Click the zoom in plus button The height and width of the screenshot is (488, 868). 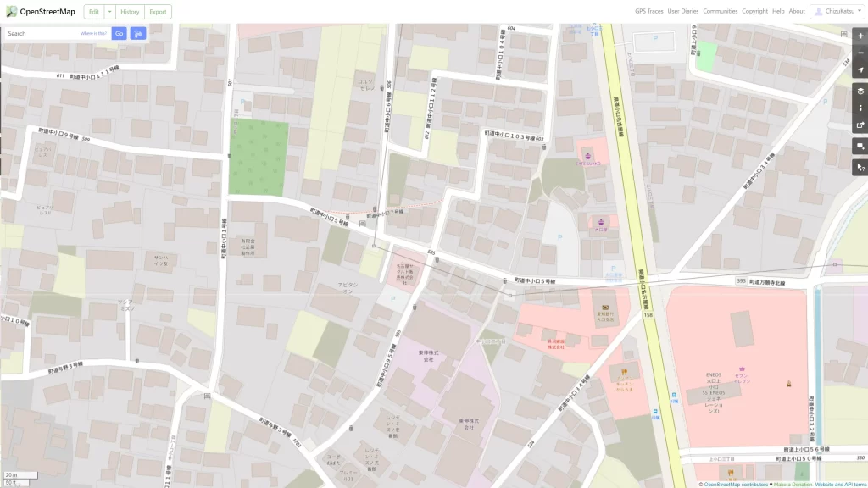(x=860, y=36)
